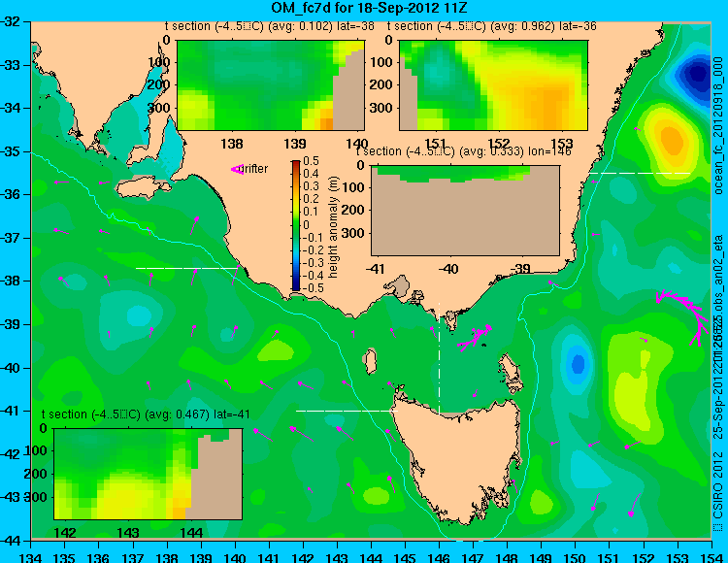728x563 pixels.
Task: Click the -38 label on the left latitude axis
Action: click(x=11, y=281)
